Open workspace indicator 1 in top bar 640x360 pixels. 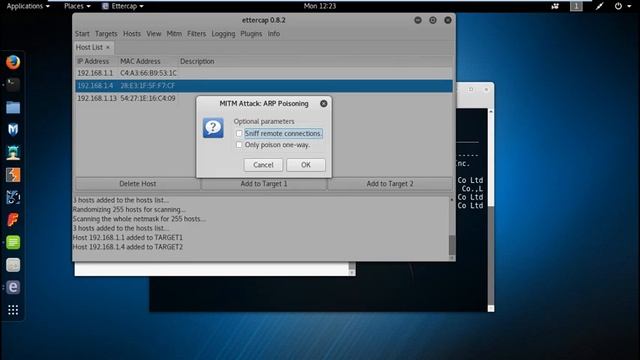(x=576, y=6)
